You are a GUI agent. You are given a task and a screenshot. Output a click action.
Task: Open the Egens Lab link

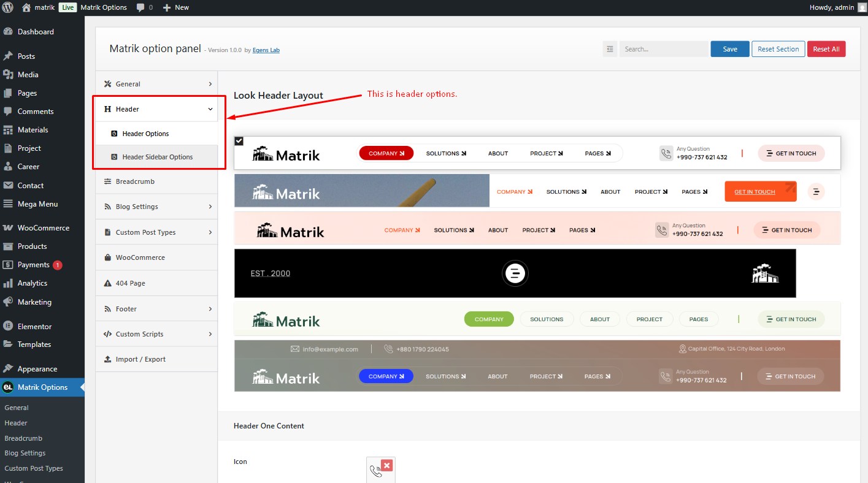pos(266,50)
